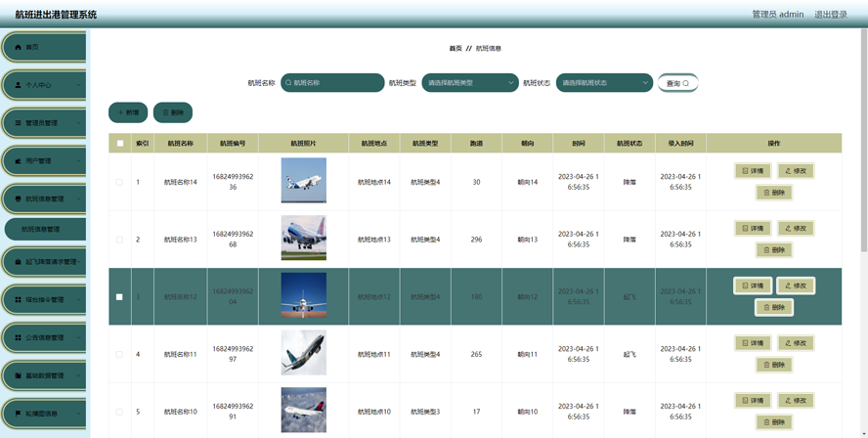Click the pencil icon on 修改 for 航班名称13

pyautogui.click(x=788, y=228)
